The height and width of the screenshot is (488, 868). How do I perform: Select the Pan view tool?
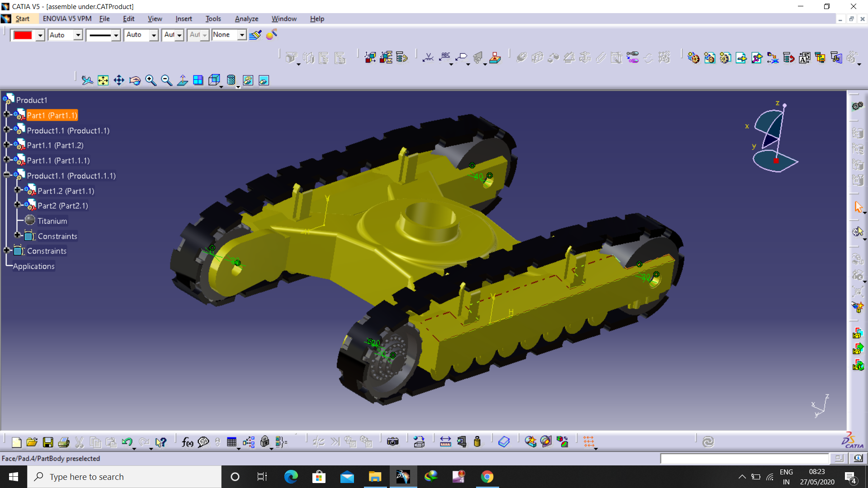(x=119, y=80)
